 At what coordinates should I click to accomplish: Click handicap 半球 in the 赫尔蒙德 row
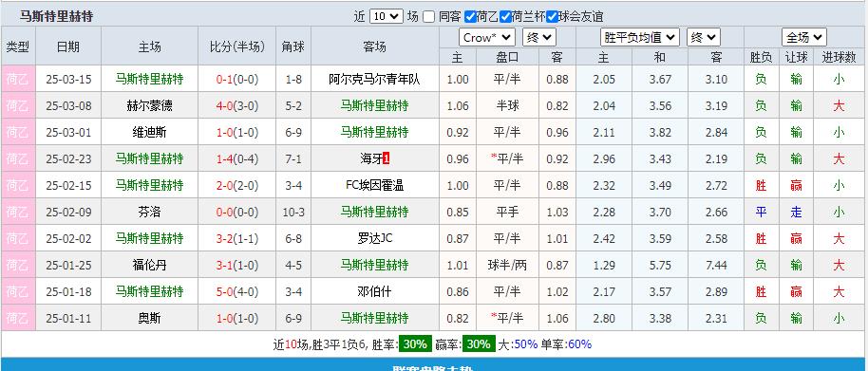click(x=507, y=105)
